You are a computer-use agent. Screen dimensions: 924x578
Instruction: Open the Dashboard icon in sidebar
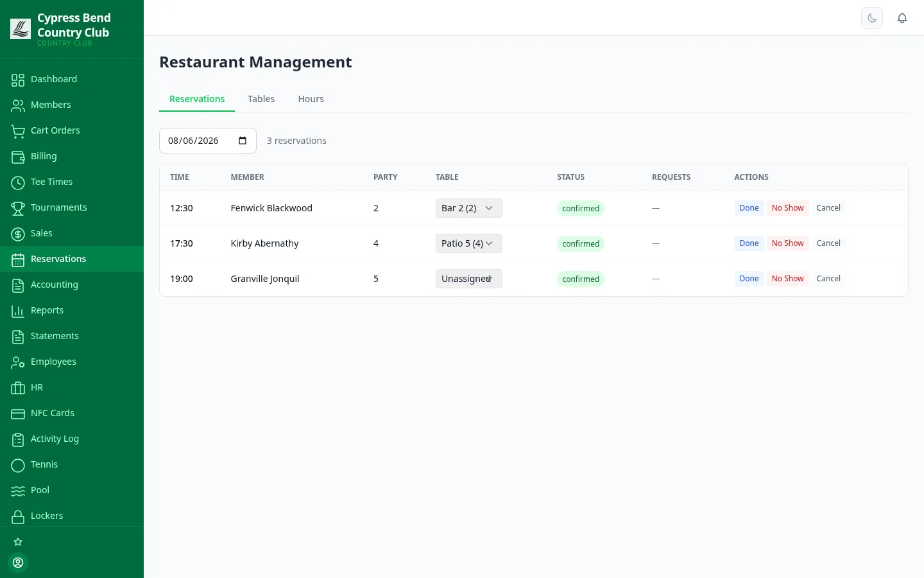tap(18, 80)
